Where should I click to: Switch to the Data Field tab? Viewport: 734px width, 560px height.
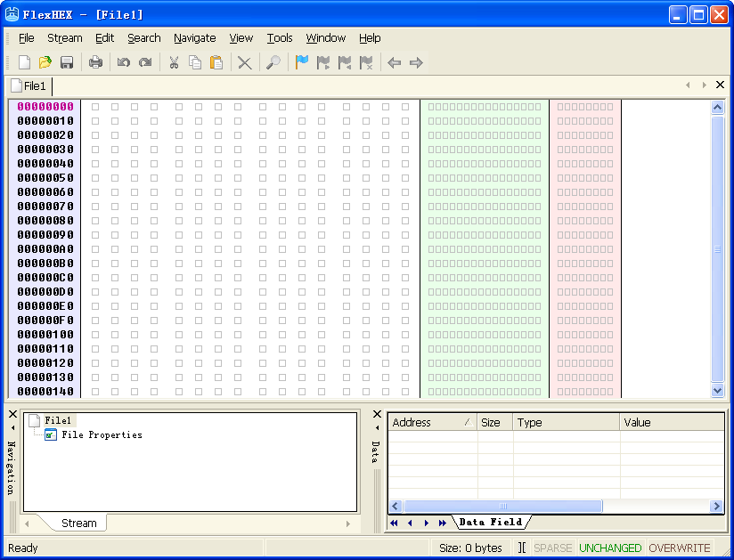point(490,522)
